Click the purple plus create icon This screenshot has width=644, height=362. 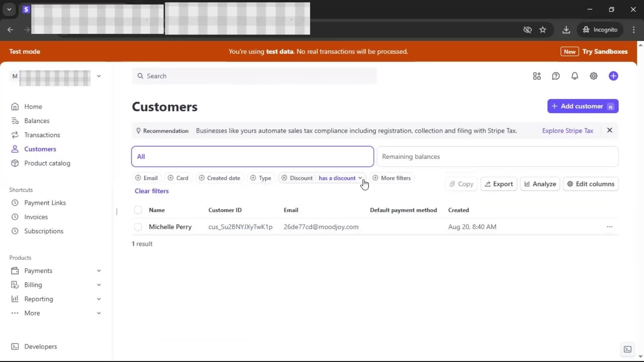point(613,76)
